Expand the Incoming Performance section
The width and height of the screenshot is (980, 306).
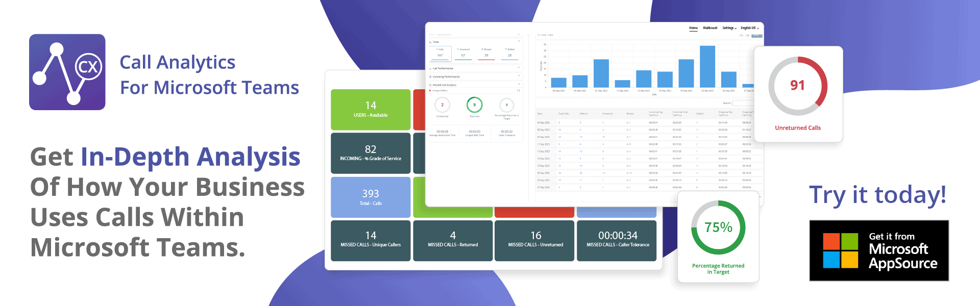[x=519, y=76]
